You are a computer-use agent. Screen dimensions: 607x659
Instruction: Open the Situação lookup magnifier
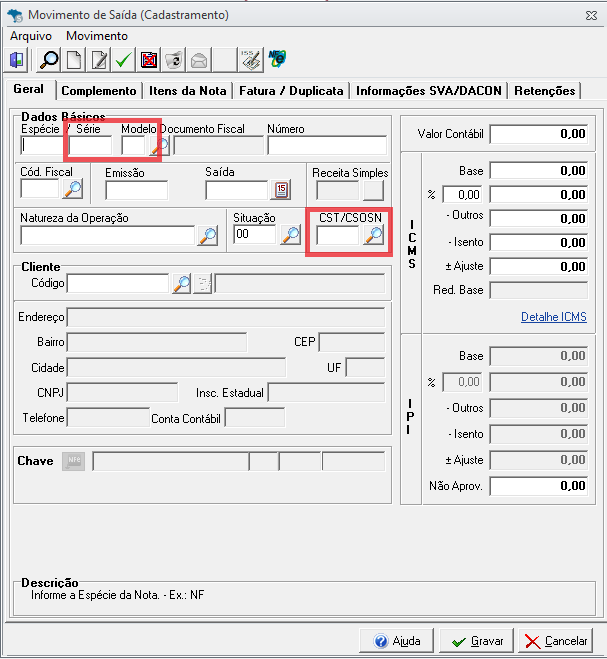(291, 235)
